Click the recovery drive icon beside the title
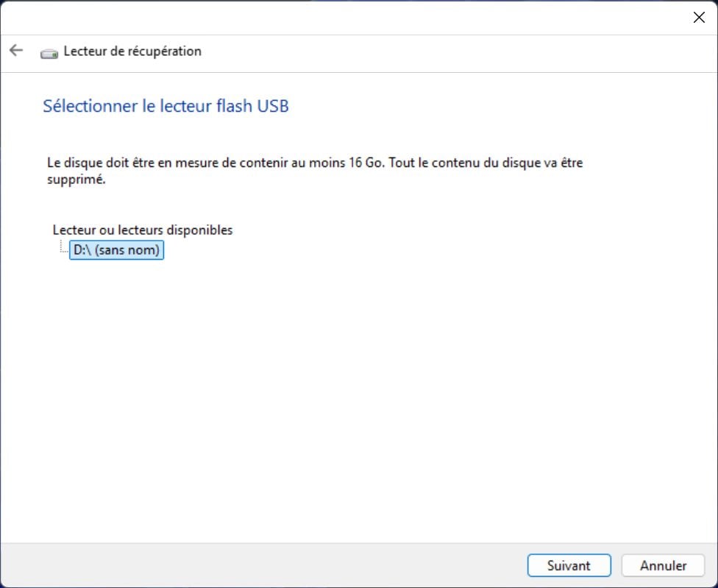 tap(49, 52)
